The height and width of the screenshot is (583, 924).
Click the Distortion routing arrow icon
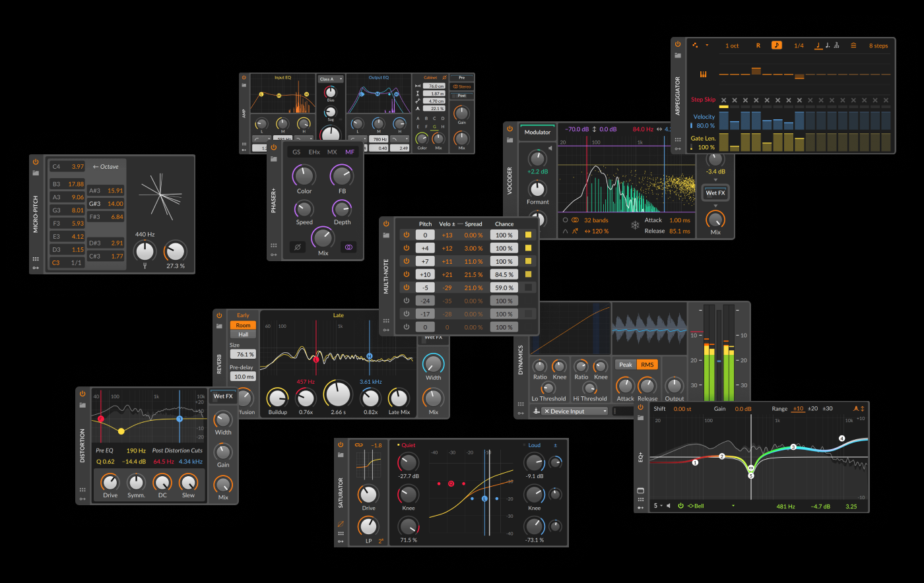tap(82, 499)
